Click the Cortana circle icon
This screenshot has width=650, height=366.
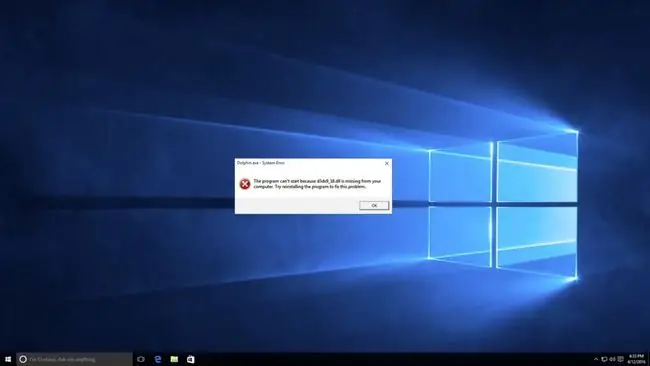(x=23, y=359)
